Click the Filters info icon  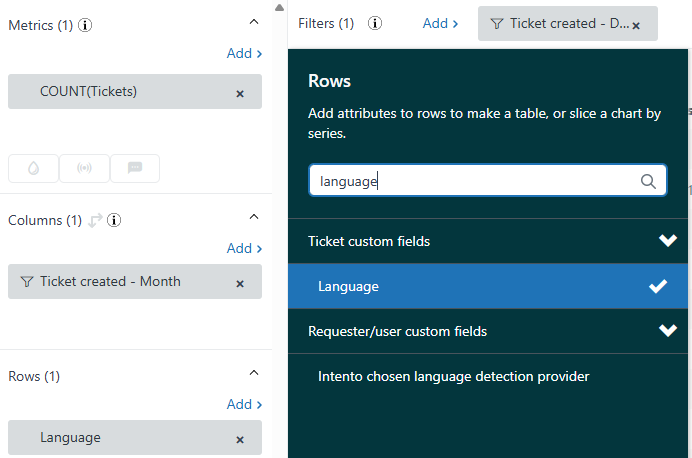(x=375, y=23)
